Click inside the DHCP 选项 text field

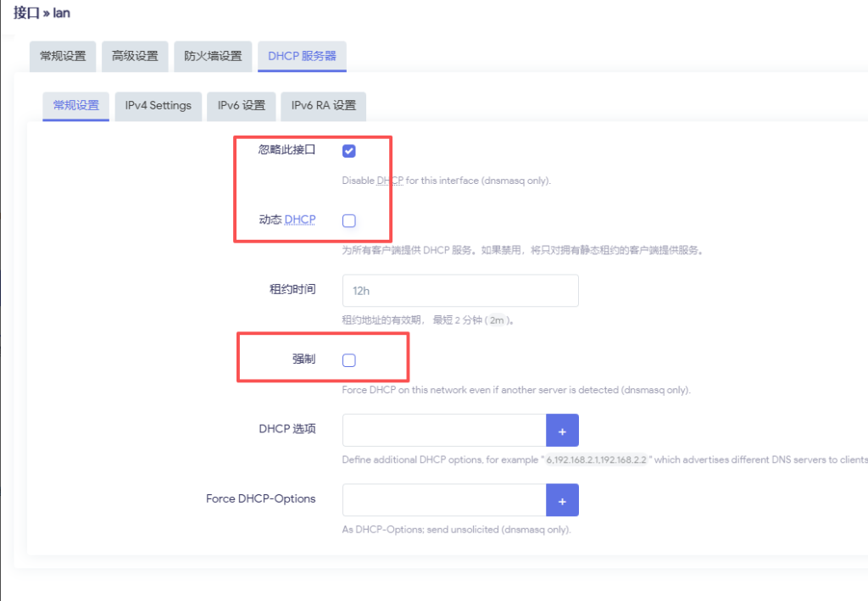[444, 430]
